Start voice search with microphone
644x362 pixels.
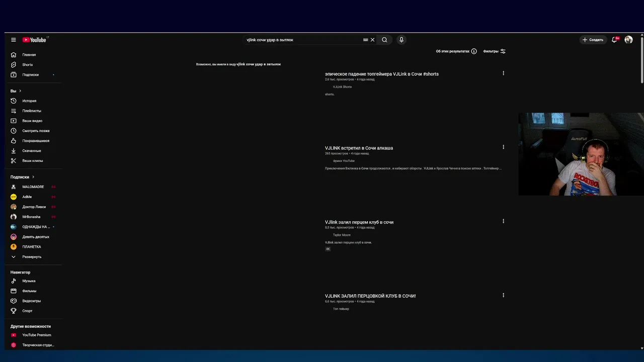point(401,40)
